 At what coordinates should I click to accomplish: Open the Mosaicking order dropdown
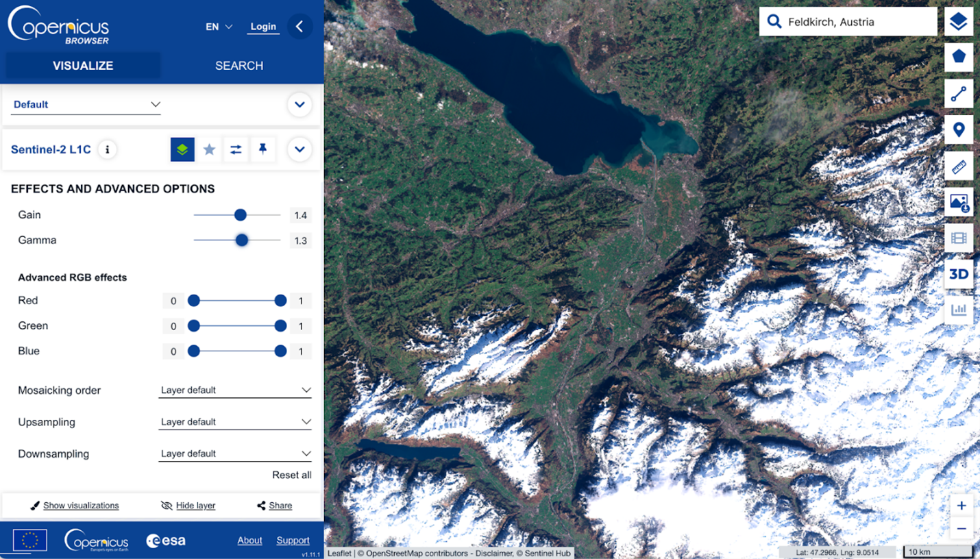click(234, 390)
